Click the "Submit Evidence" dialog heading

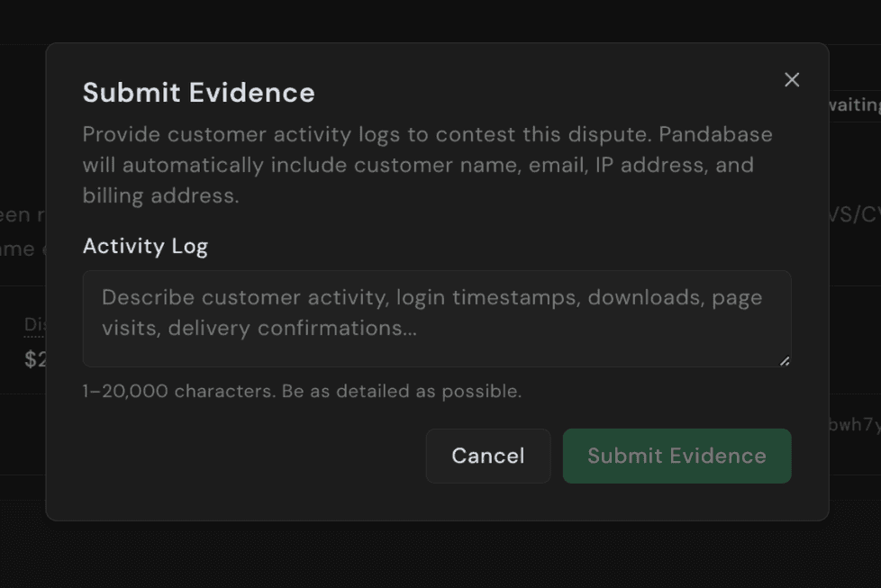[x=198, y=93]
